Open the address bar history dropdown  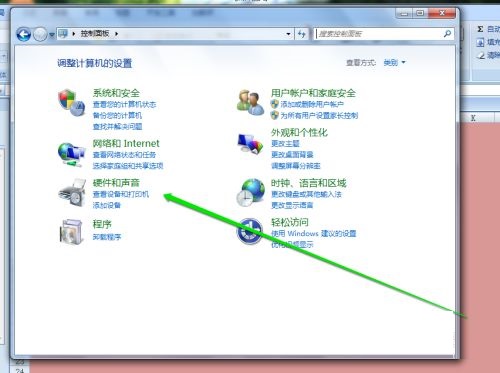(x=288, y=34)
